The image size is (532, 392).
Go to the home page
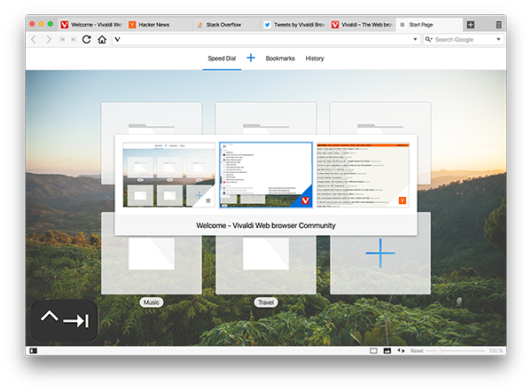tap(102, 39)
